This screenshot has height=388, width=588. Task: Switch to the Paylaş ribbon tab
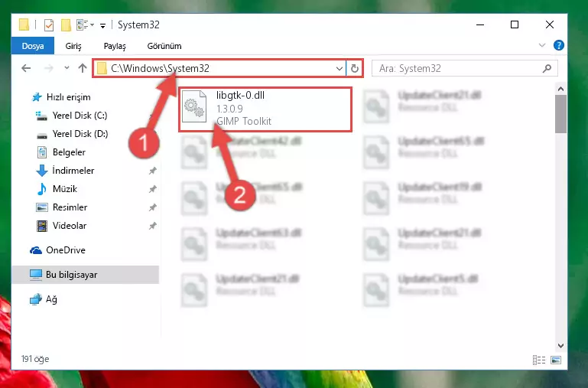115,46
